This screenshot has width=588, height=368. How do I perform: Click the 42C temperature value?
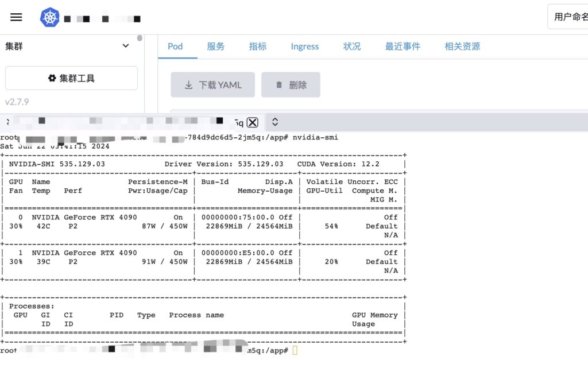(x=44, y=226)
